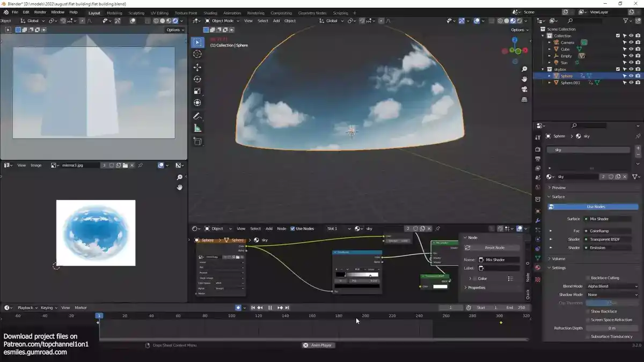Click the Z axis on navigation gizmo
The image size is (644, 362).
point(515,40)
